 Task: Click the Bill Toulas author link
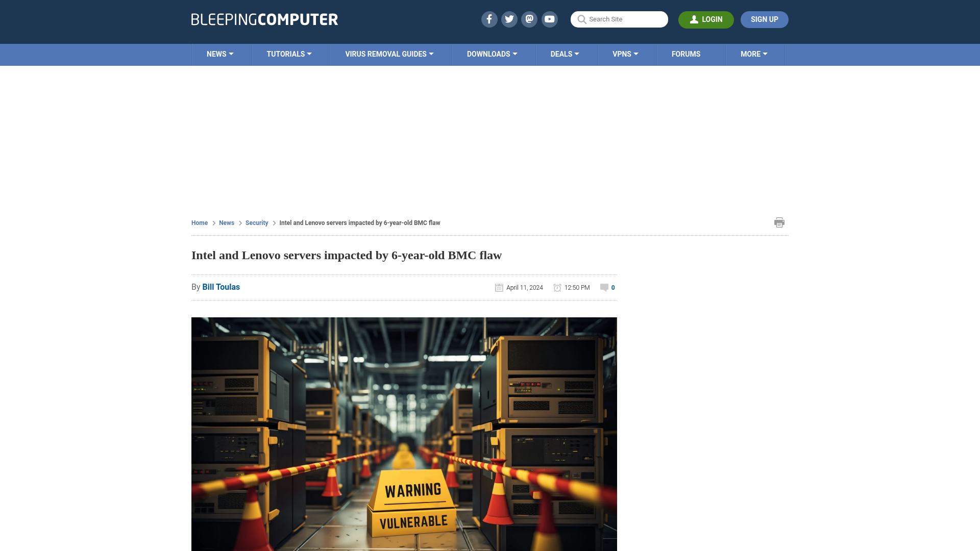click(221, 287)
